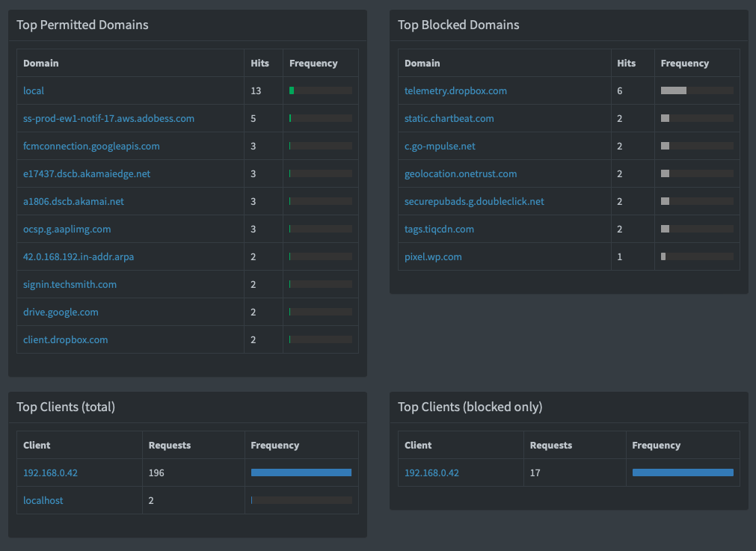This screenshot has width=756, height=551.
Task: Open the c.go-mpulse.net blocked domain
Action: (440, 146)
